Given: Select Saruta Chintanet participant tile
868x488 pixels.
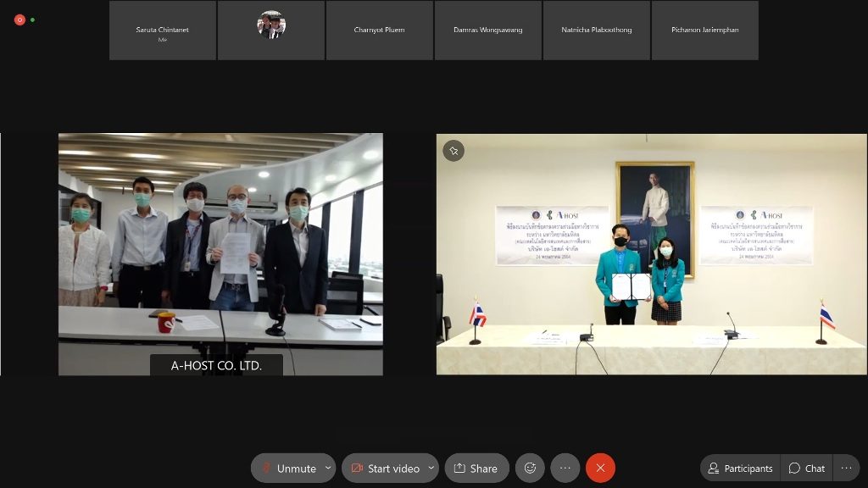Looking at the screenshot, I should [163, 30].
